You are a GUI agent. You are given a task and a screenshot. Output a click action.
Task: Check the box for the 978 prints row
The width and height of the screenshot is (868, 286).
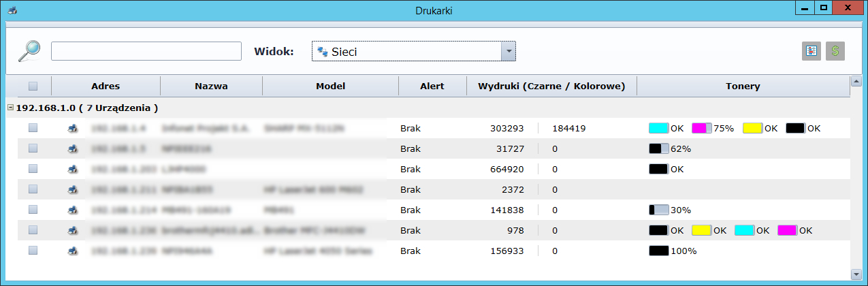click(33, 230)
